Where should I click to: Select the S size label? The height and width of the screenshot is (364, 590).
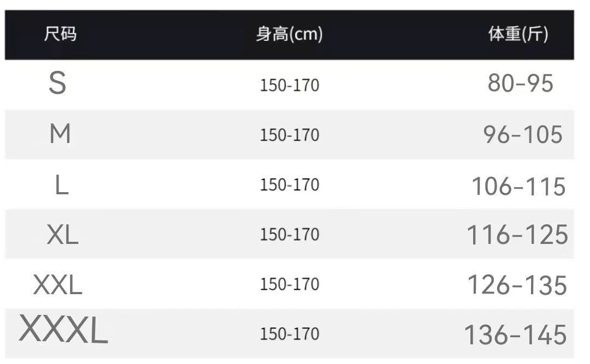57,84
